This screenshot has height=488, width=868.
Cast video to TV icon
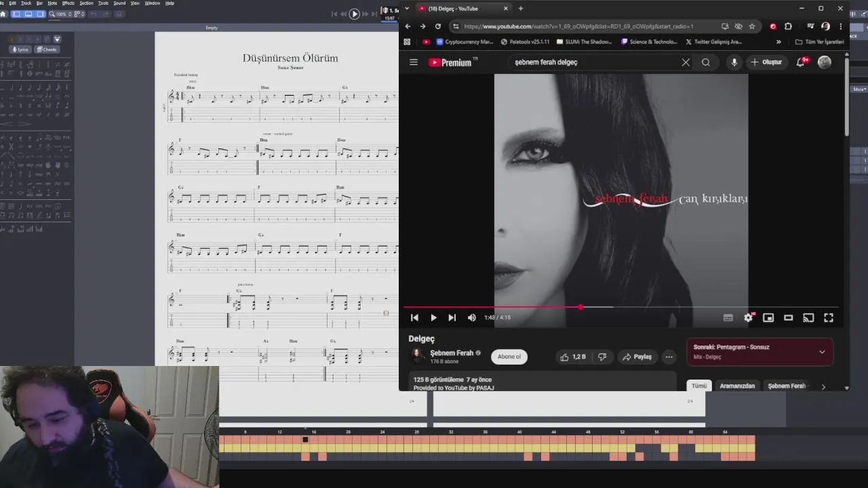(x=808, y=317)
